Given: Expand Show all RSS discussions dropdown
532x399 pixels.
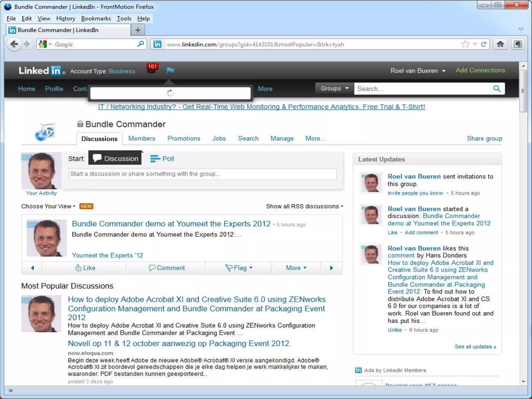Looking at the screenshot, I should coord(304,206).
